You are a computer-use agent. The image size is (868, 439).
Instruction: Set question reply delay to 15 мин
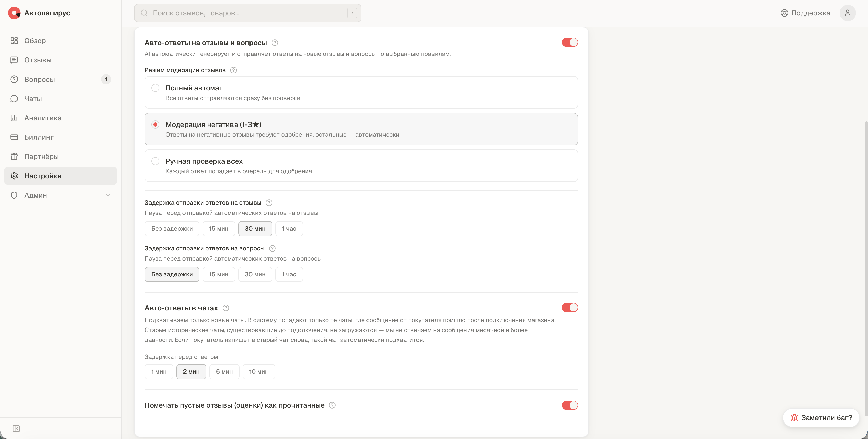(x=219, y=274)
